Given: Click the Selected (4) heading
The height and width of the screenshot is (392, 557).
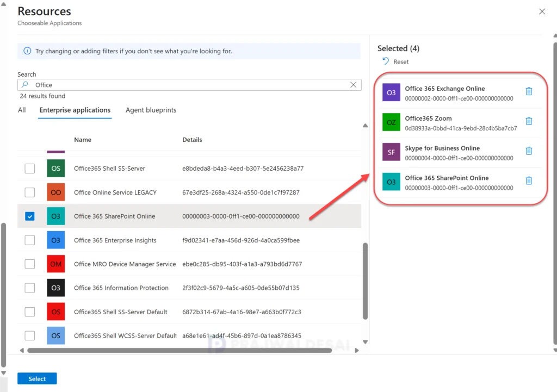Looking at the screenshot, I should point(398,48).
